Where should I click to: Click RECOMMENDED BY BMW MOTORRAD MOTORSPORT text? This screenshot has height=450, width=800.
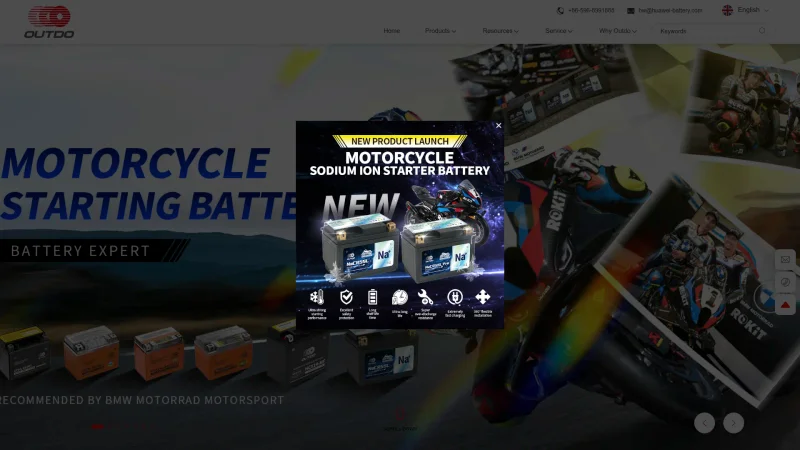[x=142, y=401]
